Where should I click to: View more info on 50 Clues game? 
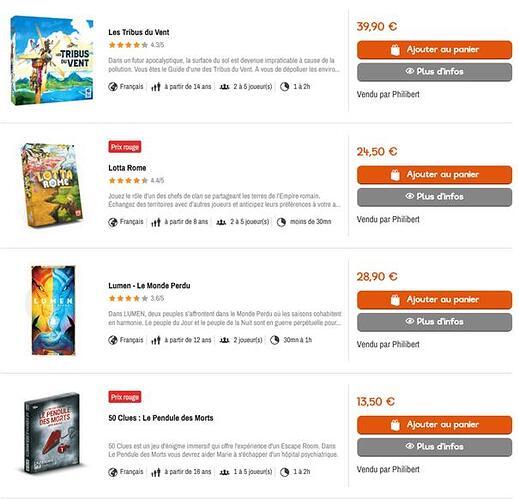click(x=434, y=447)
